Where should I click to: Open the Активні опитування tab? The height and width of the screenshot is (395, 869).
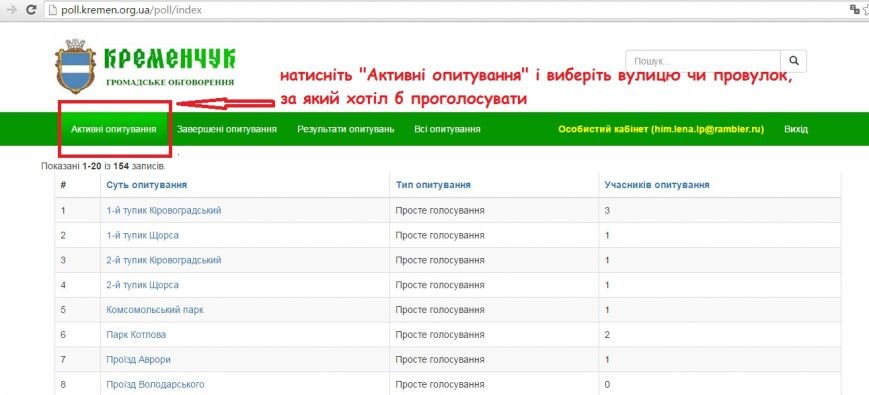click(114, 129)
